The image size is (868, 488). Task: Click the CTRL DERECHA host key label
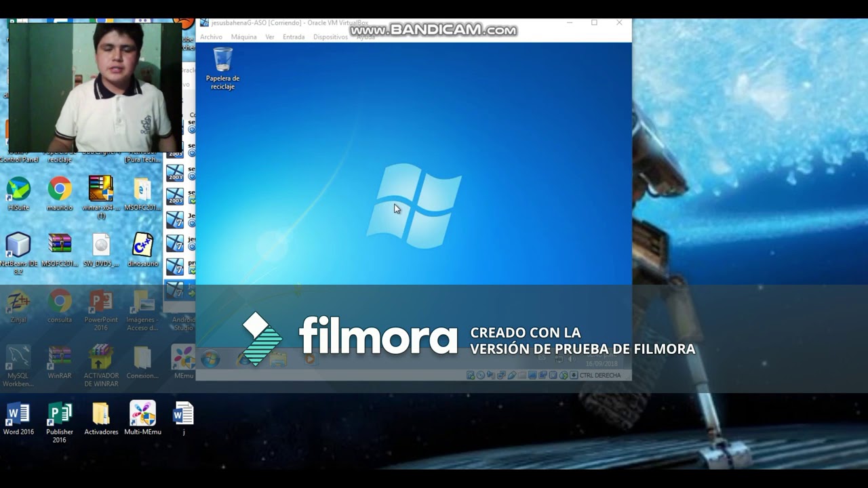[600, 375]
